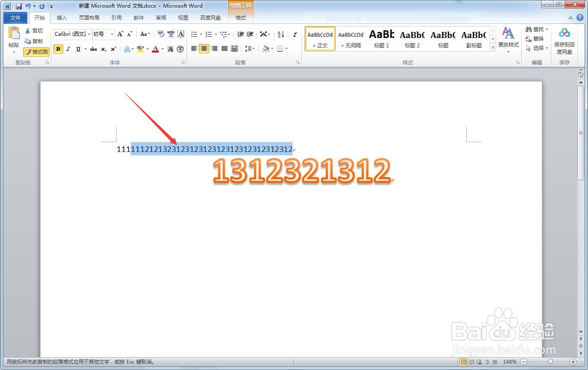588x370 pixels.
Task: Click the Format Painter (格式刷) button
Action: [x=36, y=52]
